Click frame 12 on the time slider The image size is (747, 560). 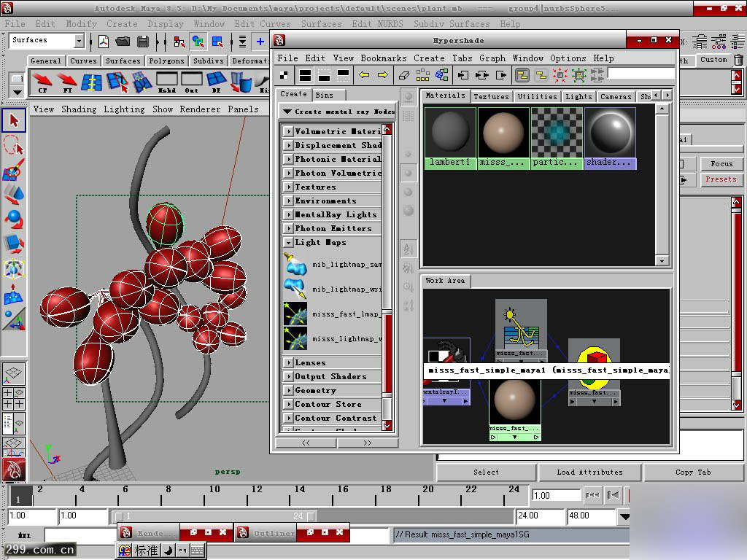257,496
